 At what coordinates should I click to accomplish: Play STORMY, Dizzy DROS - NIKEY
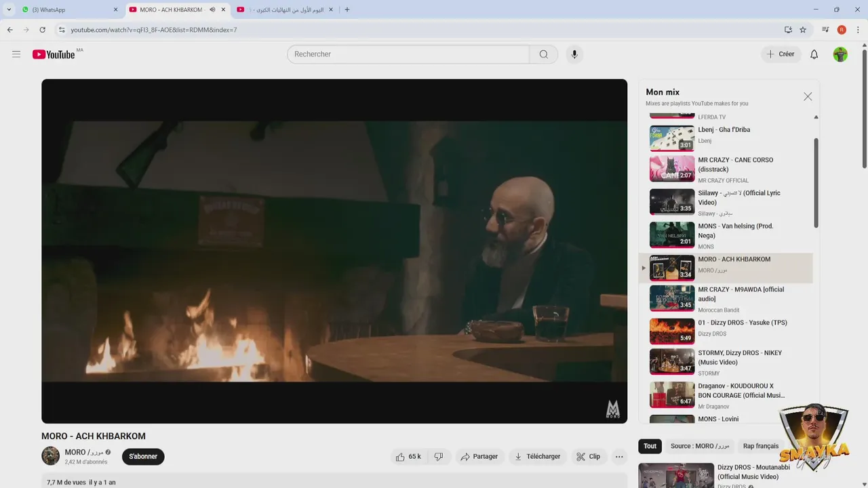[x=726, y=363]
